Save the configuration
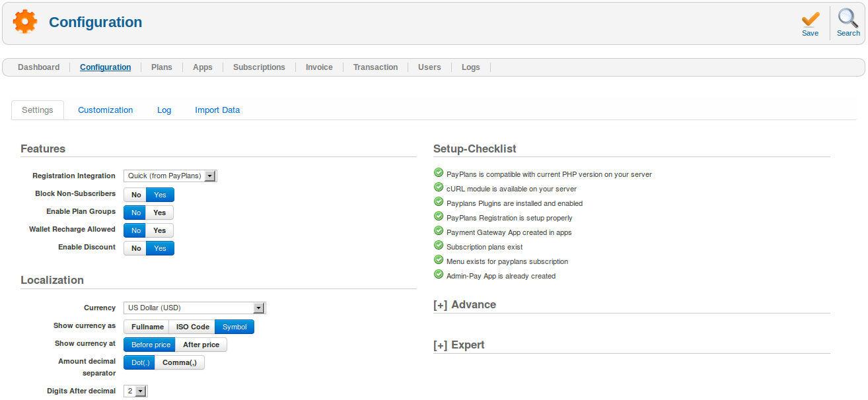The image size is (868, 400). coord(810,21)
